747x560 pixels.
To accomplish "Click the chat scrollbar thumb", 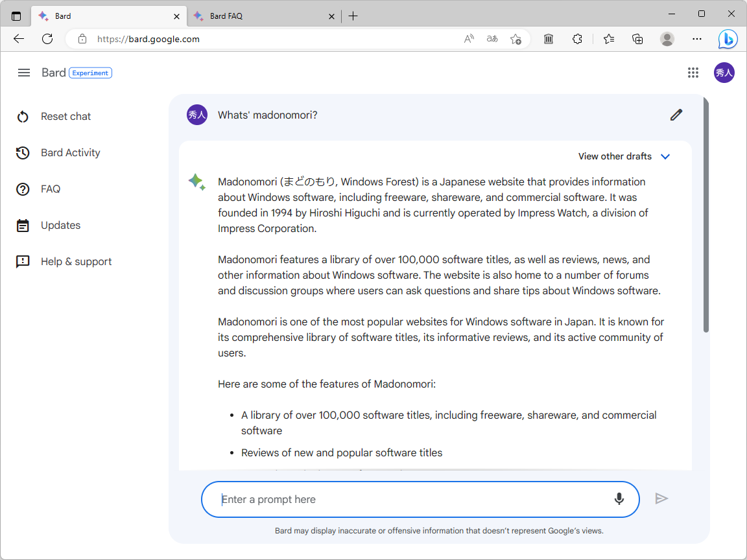I will (x=706, y=214).
